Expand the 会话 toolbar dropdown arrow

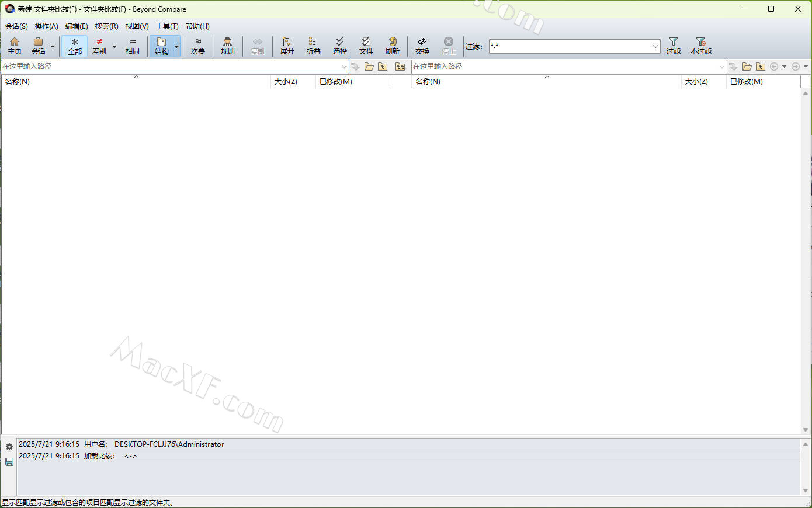[x=53, y=46]
